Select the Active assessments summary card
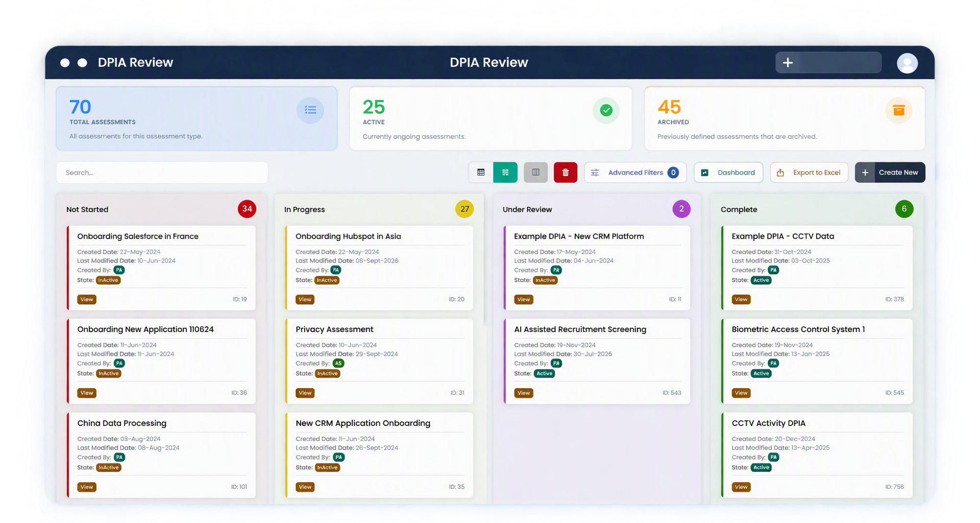Screen dimensions: 980x523 [491, 118]
